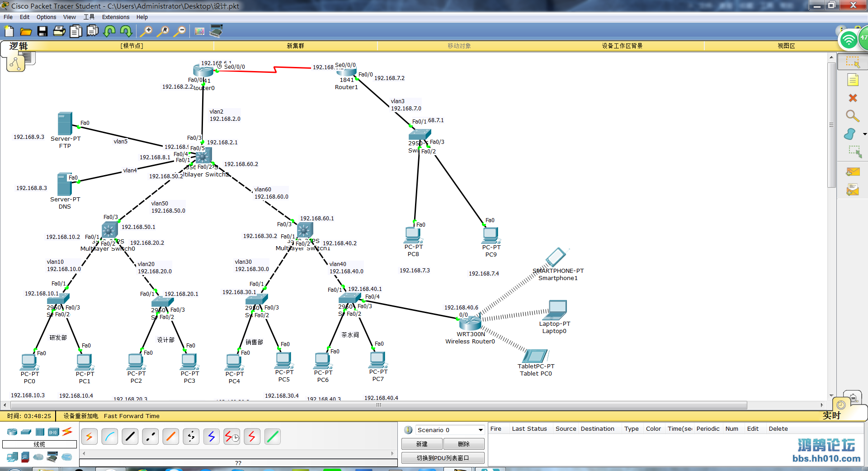Choose the automatic connection type
This screenshot has height=471, width=868.
click(x=90, y=437)
